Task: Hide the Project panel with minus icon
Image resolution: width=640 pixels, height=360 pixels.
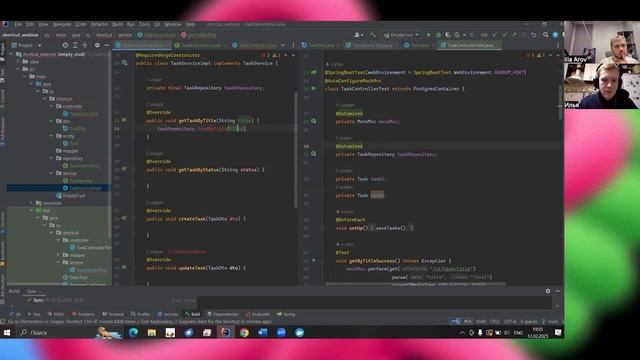Action: point(107,45)
